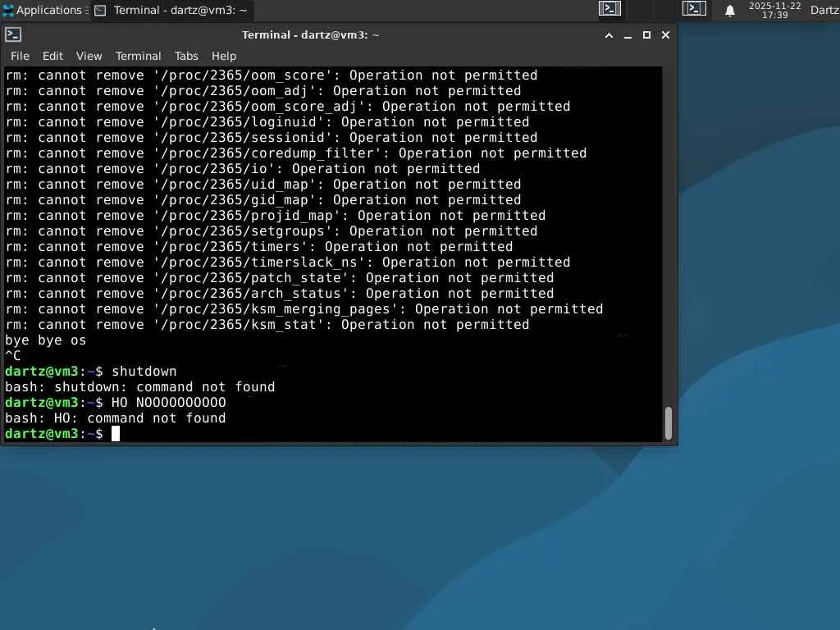Click the terminal scrollbar handle
This screenshot has height=630, width=840.
point(669,422)
